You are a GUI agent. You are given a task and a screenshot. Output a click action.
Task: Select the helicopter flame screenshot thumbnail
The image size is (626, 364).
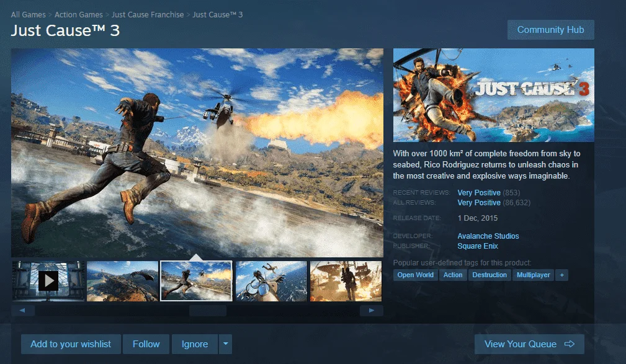(196, 281)
